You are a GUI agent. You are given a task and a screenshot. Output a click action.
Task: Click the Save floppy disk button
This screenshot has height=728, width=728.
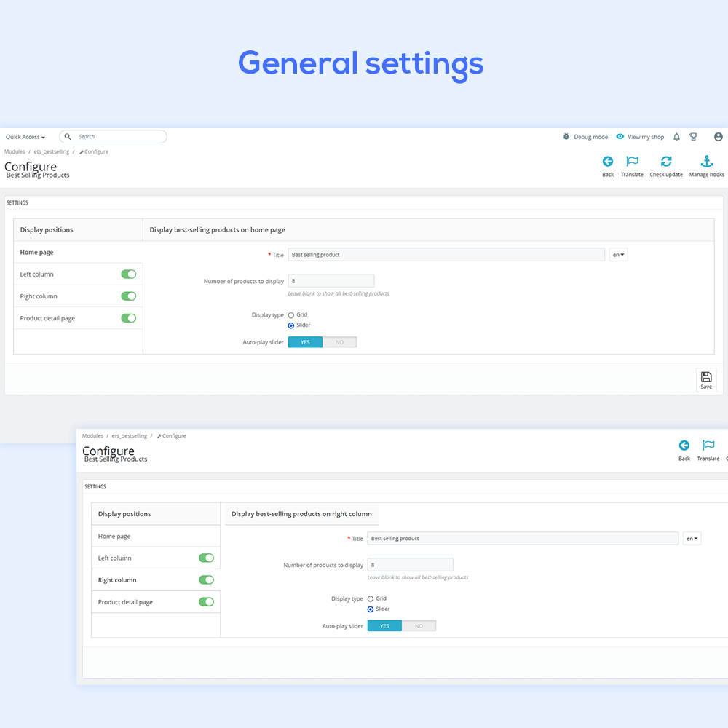click(x=706, y=380)
